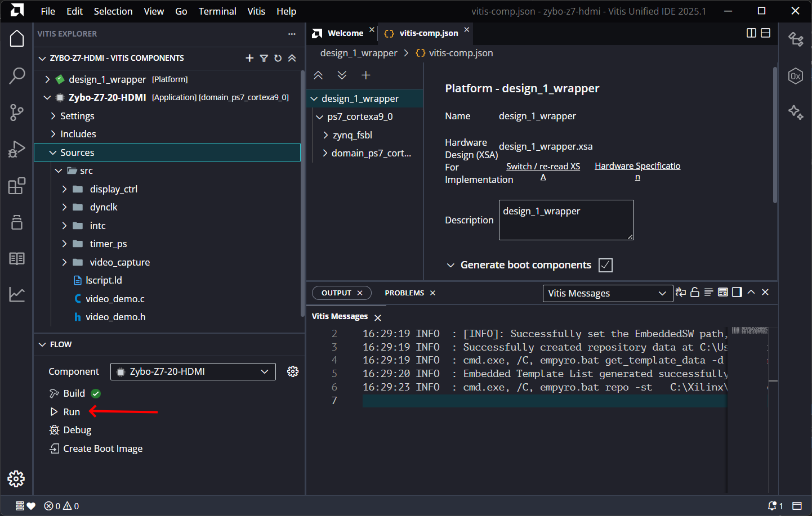Open notifications bell in status bar
Viewport: 812px width, 516px height.
click(x=775, y=506)
